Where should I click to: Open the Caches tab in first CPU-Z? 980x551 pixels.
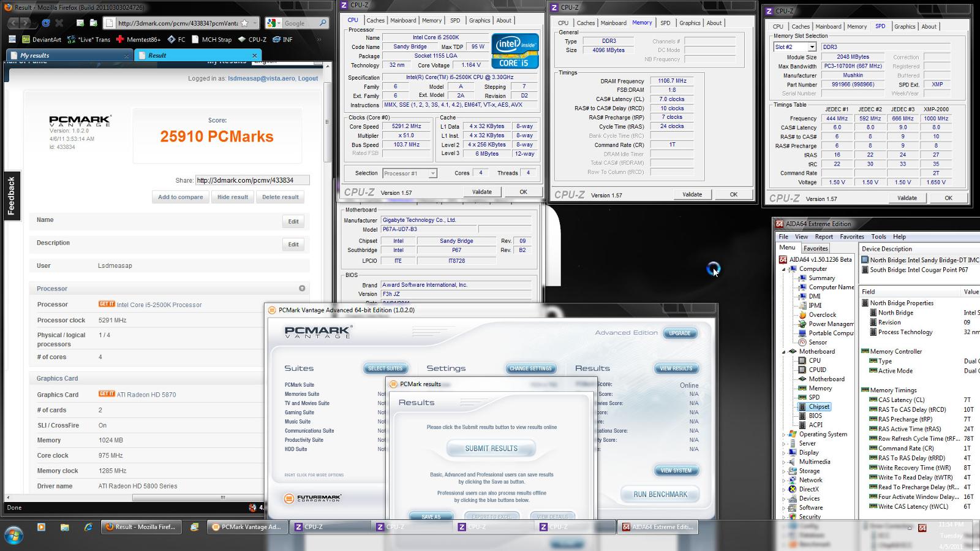[x=375, y=20]
